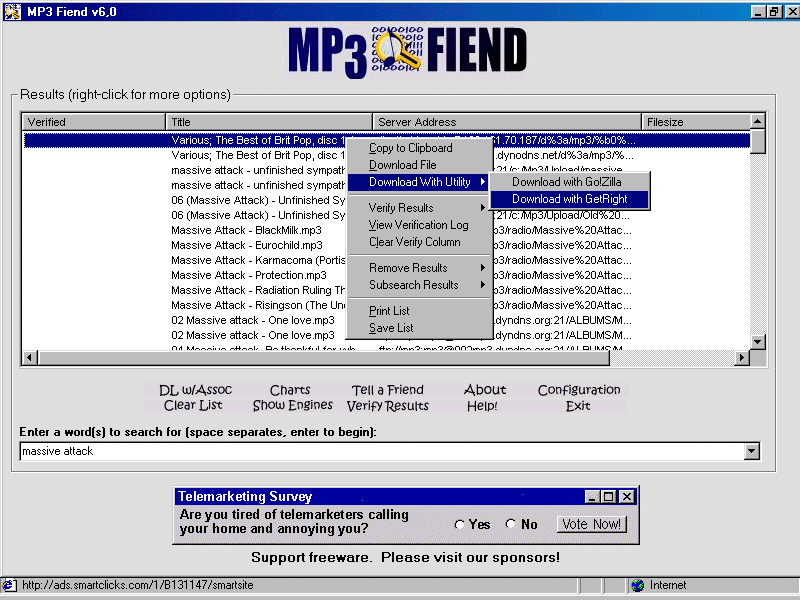Select the No radio button
800x600 pixels.
point(511,524)
